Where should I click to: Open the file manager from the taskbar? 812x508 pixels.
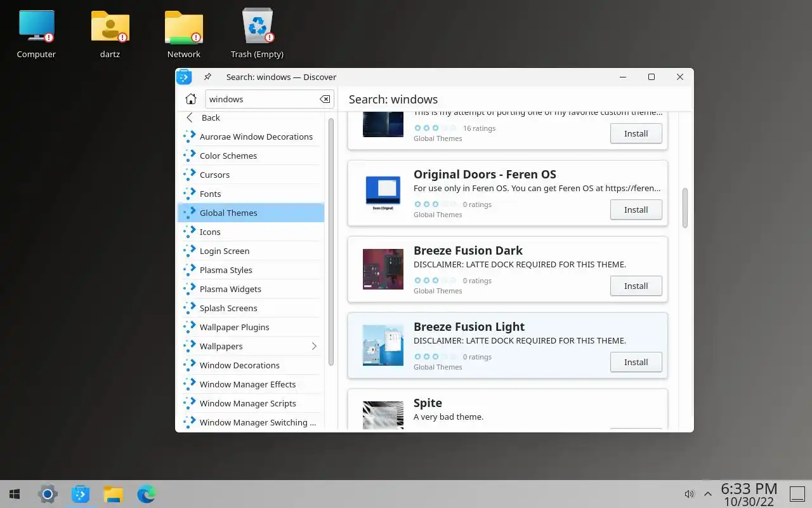[114, 494]
